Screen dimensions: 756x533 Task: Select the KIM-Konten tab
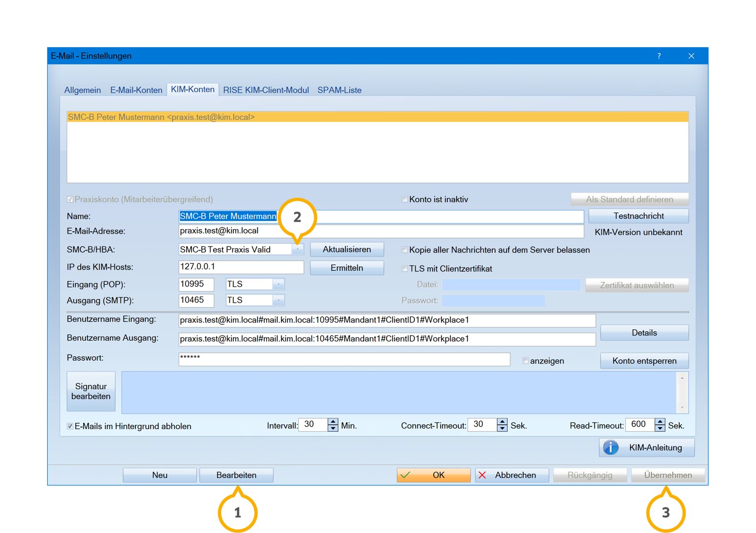[x=192, y=89]
